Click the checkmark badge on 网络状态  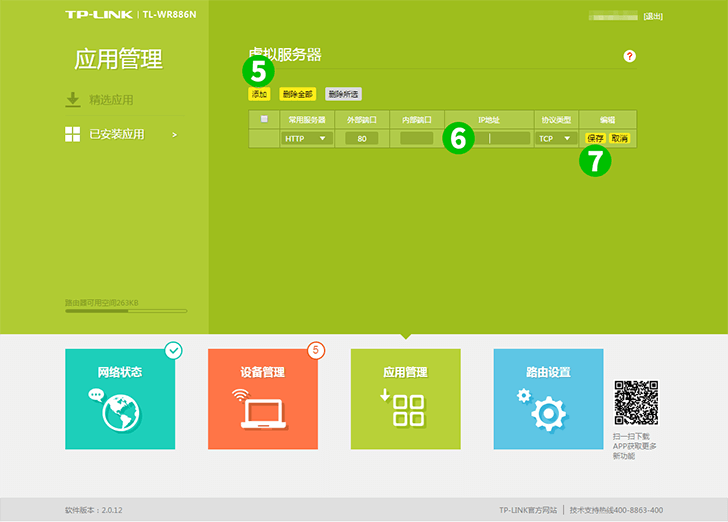pos(174,350)
